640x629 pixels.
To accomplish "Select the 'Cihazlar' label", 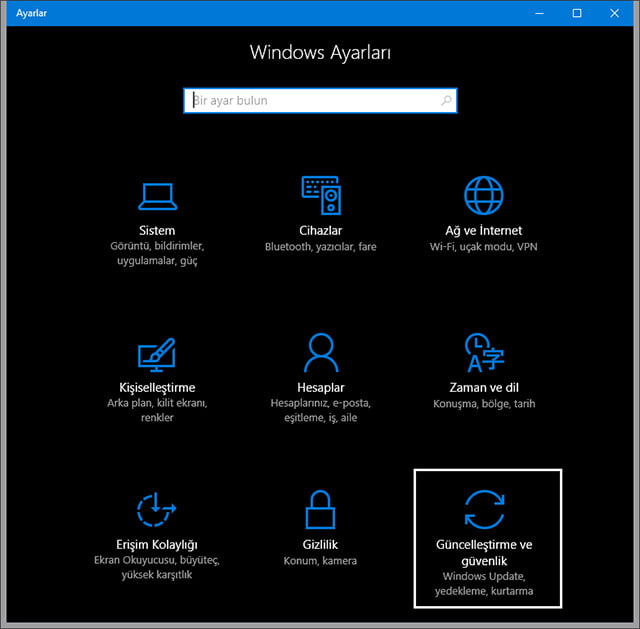I will click(x=320, y=231).
